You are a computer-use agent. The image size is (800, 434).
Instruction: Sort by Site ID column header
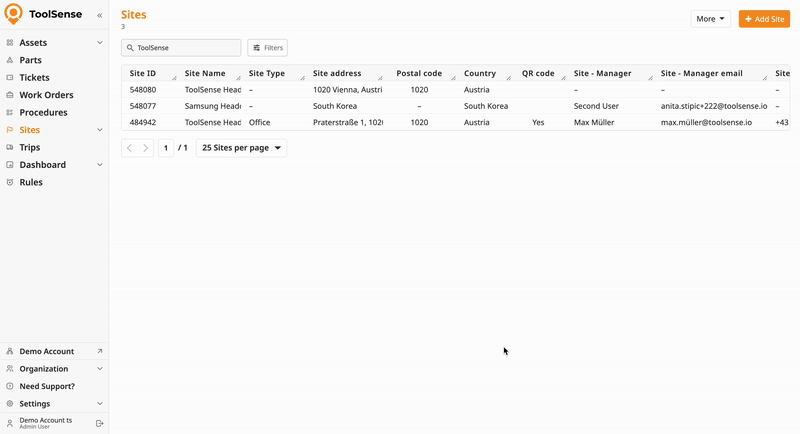coord(143,73)
